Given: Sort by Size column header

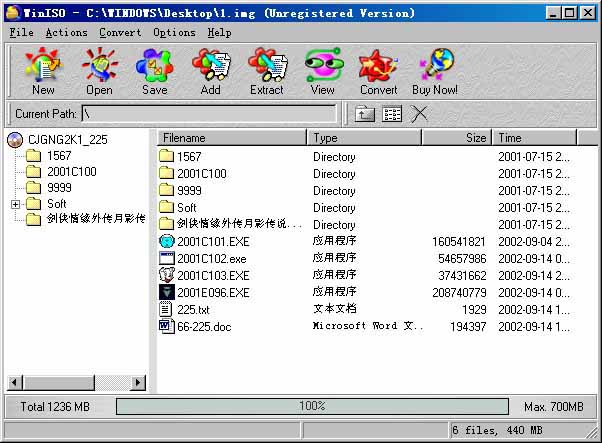Looking at the screenshot, I should pos(457,138).
